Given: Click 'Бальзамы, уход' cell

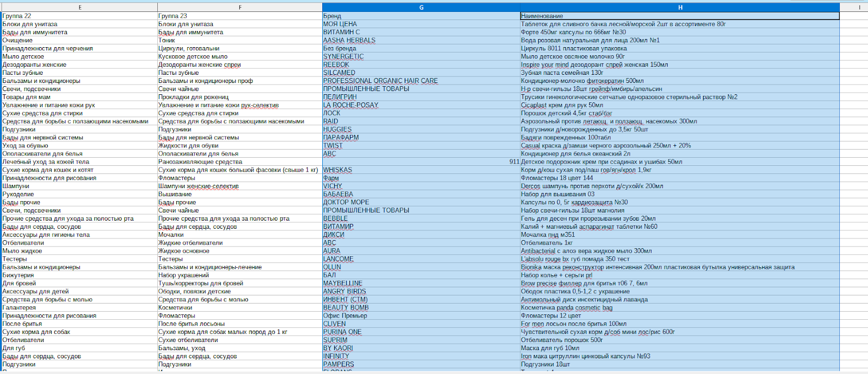Looking at the screenshot, I should [240, 348].
